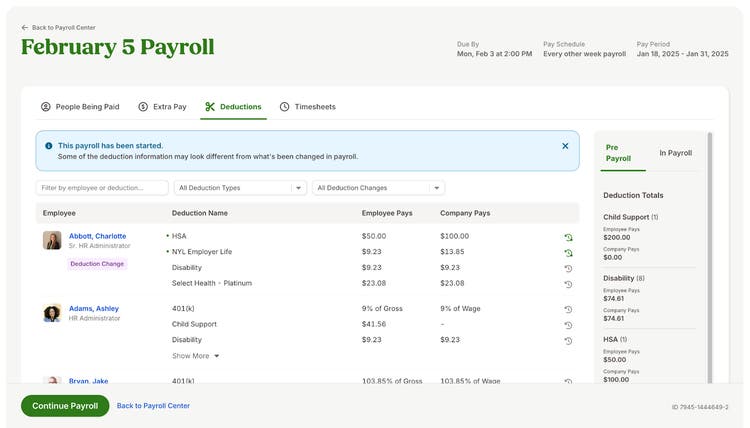Switch to the Extra Pay tab
The width and height of the screenshot is (750, 428).
coord(162,107)
